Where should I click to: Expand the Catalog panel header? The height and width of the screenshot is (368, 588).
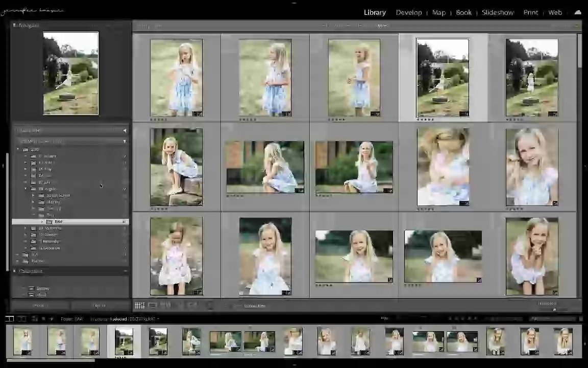coord(70,130)
